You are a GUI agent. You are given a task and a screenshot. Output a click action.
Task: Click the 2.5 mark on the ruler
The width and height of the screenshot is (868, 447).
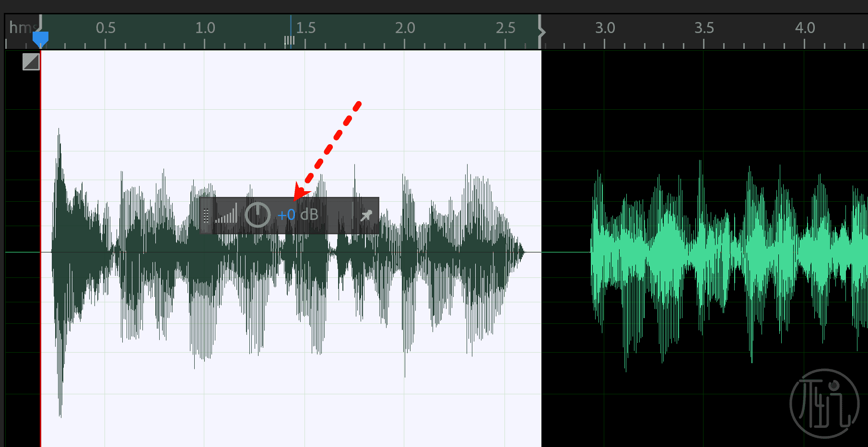(505, 28)
